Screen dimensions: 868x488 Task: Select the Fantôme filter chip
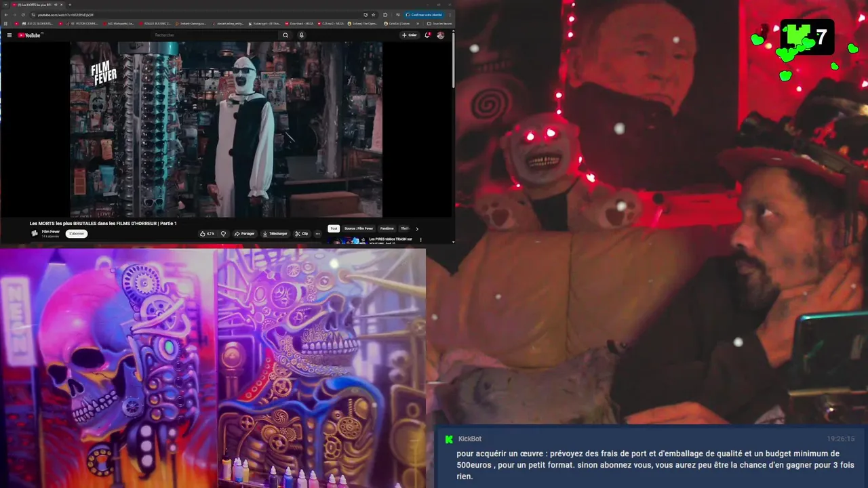pyautogui.click(x=387, y=228)
